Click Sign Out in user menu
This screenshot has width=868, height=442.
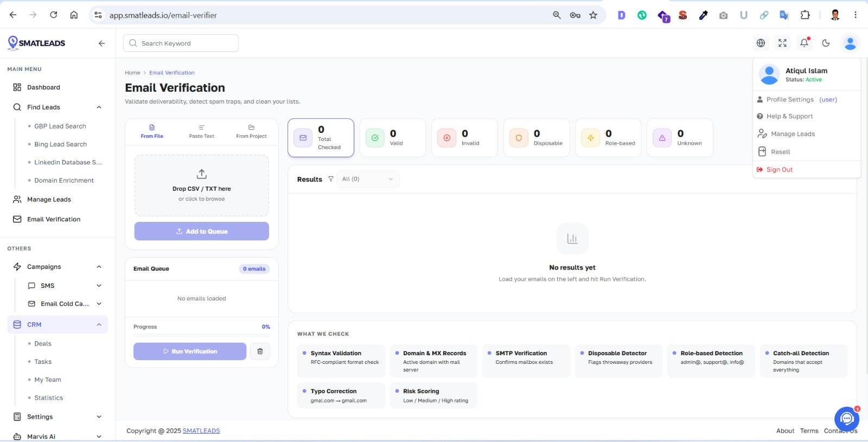(x=775, y=170)
